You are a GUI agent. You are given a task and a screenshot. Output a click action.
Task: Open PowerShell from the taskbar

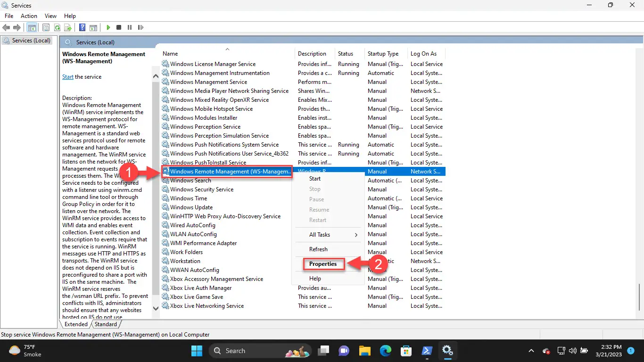(x=427, y=351)
